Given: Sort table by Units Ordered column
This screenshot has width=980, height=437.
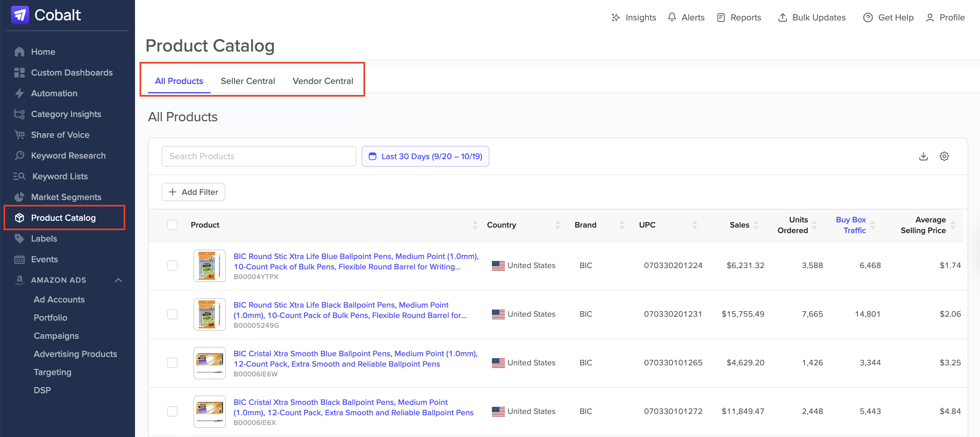Looking at the screenshot, I should point(814,225).
